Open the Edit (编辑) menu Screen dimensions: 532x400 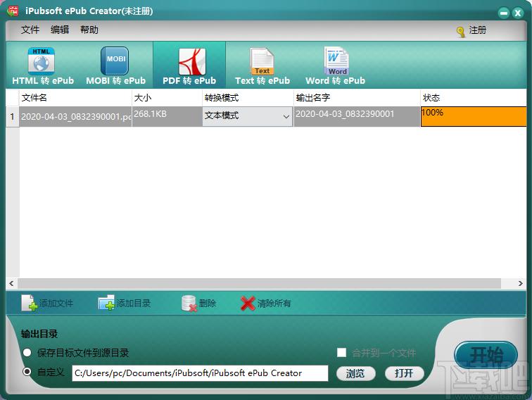tap(60, 30)
